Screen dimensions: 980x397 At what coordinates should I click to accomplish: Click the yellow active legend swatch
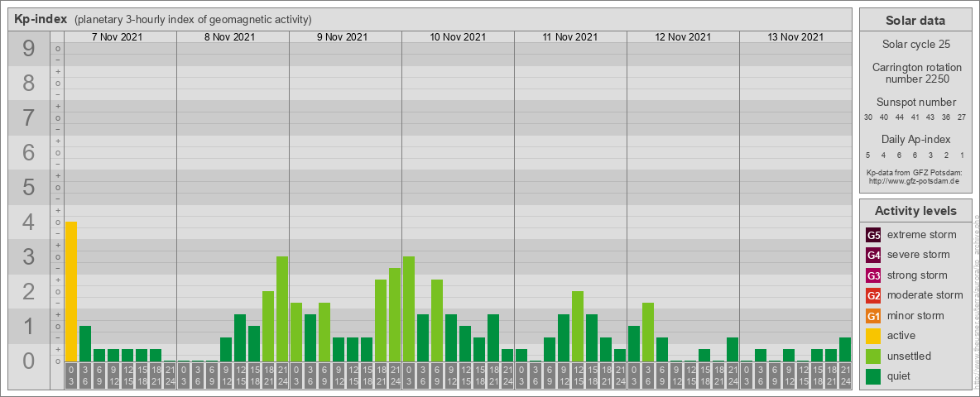tap(873, 336)
